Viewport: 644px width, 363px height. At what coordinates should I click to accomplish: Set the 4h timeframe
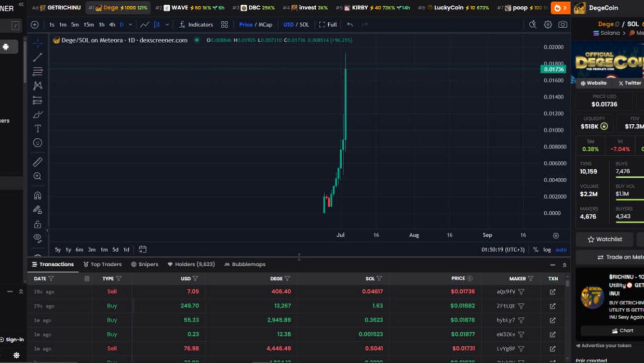point(112,24)
